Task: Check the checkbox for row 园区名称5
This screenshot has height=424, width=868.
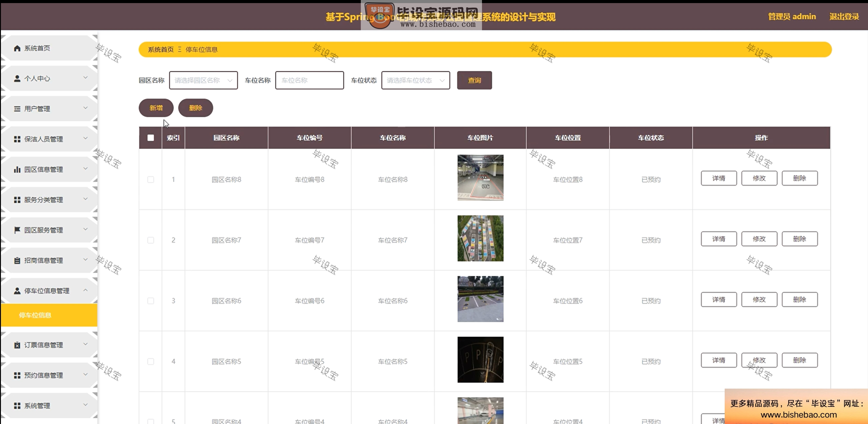Action: tap(151, 362)
